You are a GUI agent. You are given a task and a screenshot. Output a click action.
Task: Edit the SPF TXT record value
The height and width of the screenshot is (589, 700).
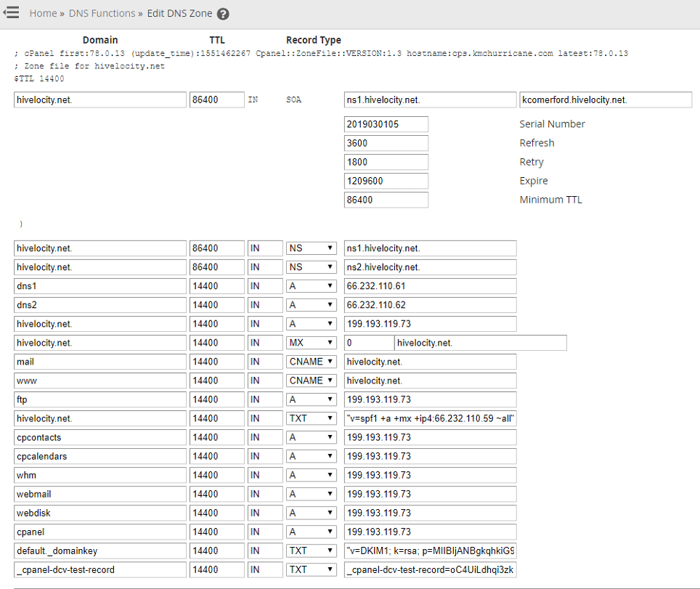pyautogui.click(x=430, y=418)
